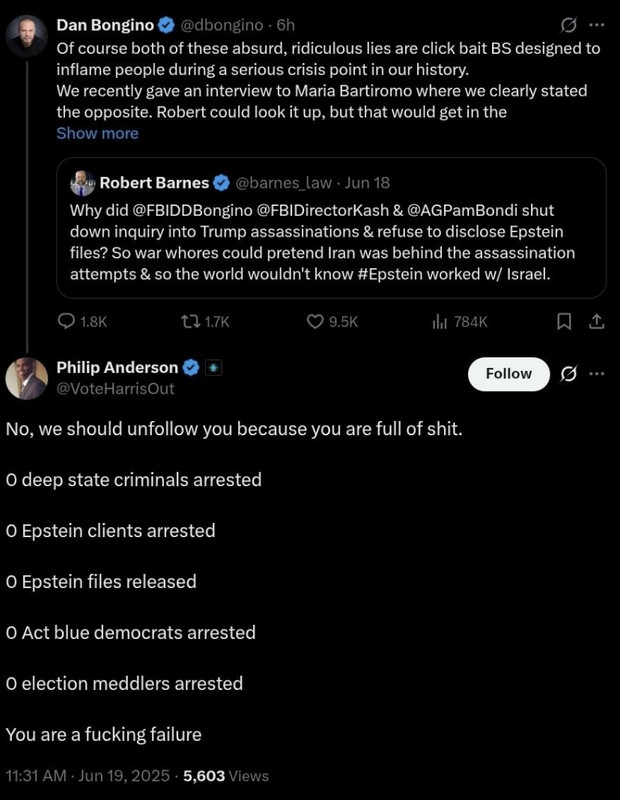Like Dan Bongino's post
The width and height of the screenshot is (620, 800).
[315, 321]
